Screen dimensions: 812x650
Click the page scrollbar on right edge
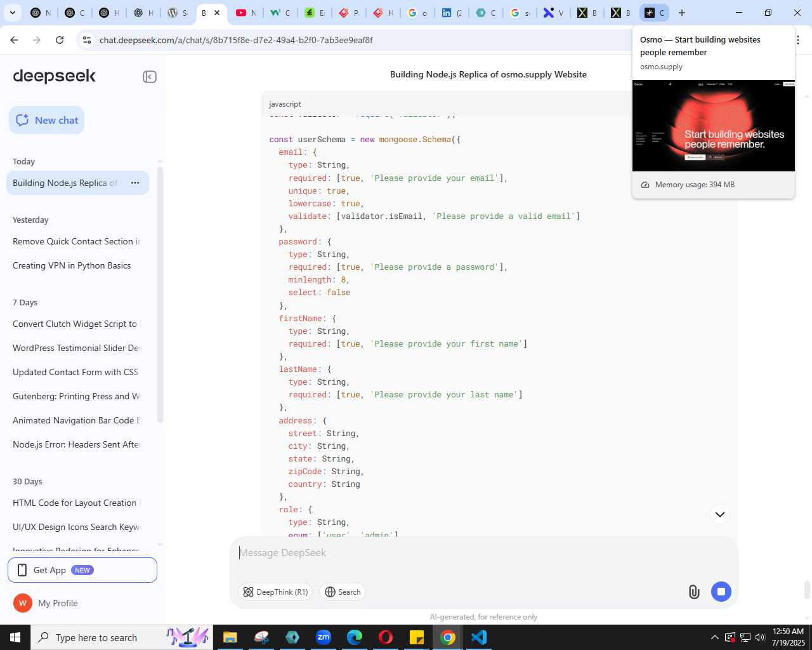tap(808, 589)
